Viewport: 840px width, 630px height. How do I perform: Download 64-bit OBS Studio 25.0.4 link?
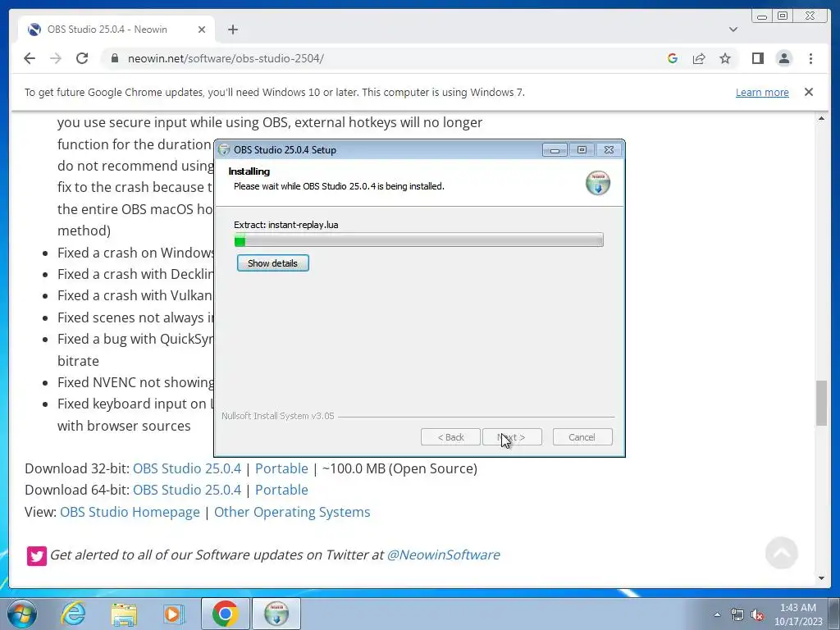187,490
